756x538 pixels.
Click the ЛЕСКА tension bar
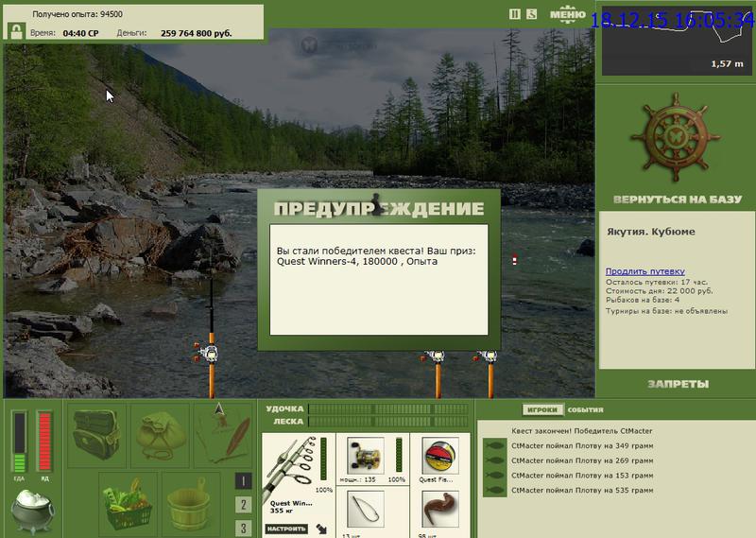click(x=388, y=422)
